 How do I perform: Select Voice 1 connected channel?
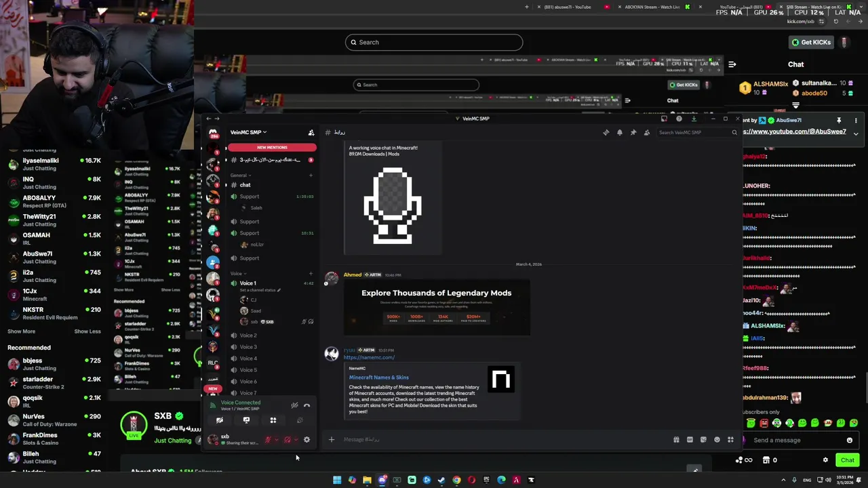pyautogui.click(x=271, y=283)
